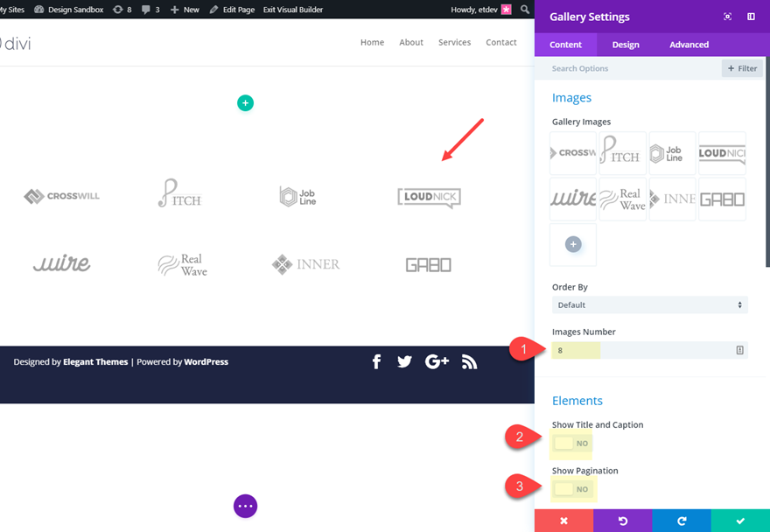Select the Crosswill thumbnail in Gallery Images

pyautogui.click(x=573, y=153)
